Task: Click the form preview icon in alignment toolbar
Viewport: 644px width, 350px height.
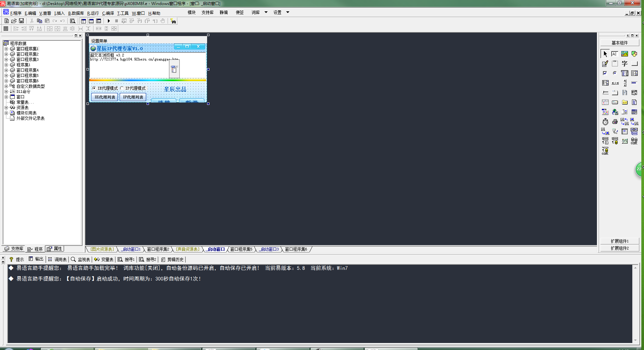Action: (6, 29)
